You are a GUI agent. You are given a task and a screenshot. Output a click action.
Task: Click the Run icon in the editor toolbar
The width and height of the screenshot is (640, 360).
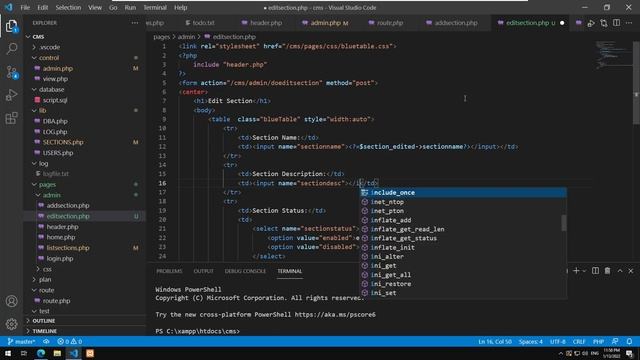[x=591, y=23]
